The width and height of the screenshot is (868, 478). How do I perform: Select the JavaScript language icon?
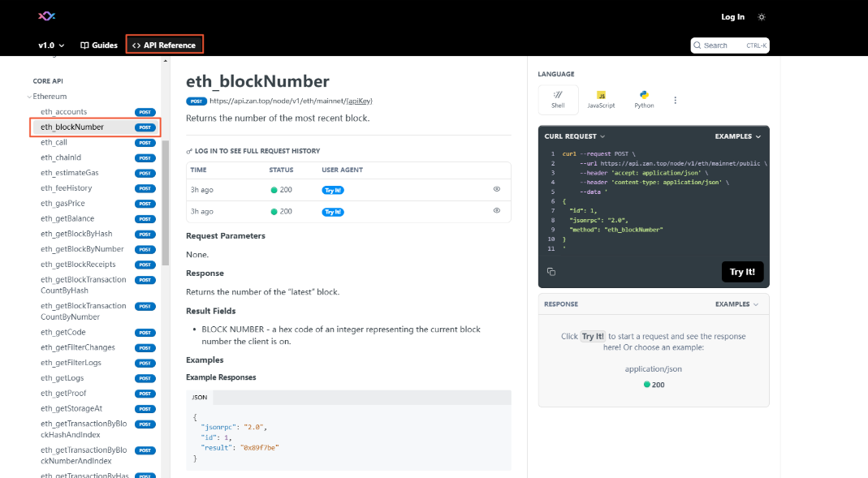(601, 99)
